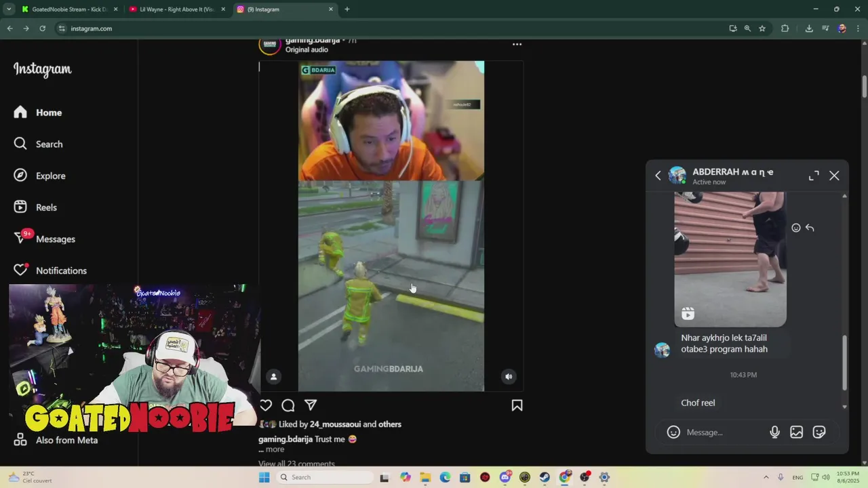Click the Instagram logo
This screenshot has width=868, height=488.
(x=42, y=69)
